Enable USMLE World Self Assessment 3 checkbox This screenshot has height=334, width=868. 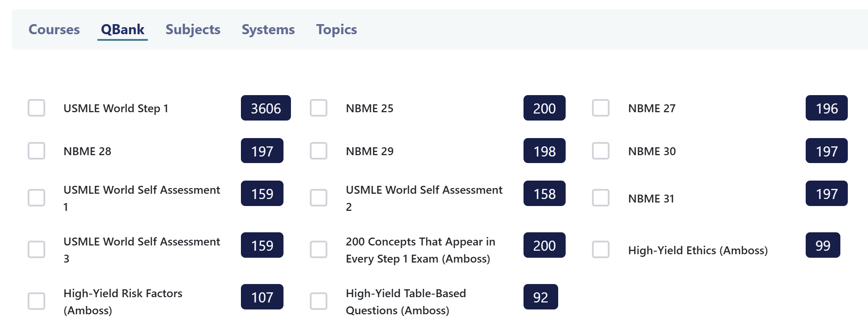36,249
